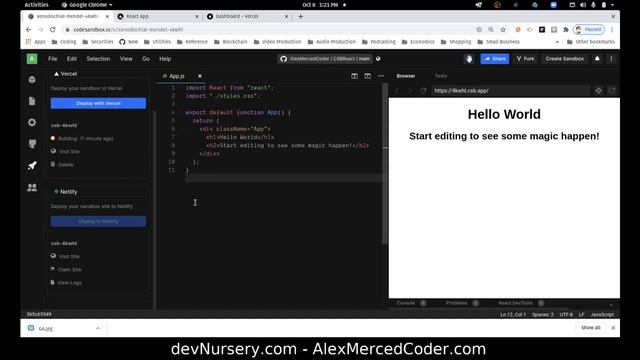Screen dimensions: 640x360
Task: Show more bookmarks with the chevron
Action: 557,42
